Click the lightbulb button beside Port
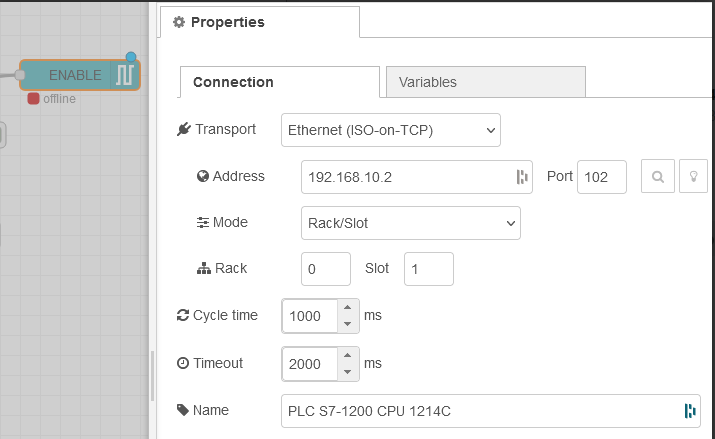This screenshot has height=439, width=715. [x=693, y=176]
